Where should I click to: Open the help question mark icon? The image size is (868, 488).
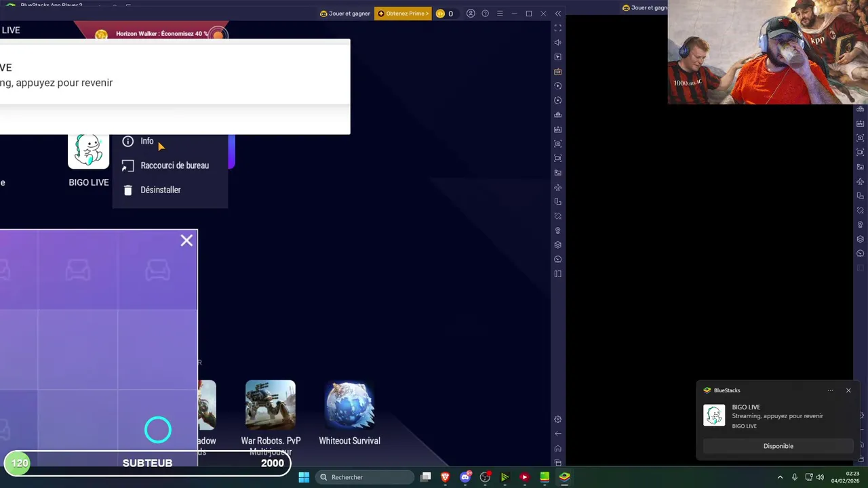pos(485,14)
